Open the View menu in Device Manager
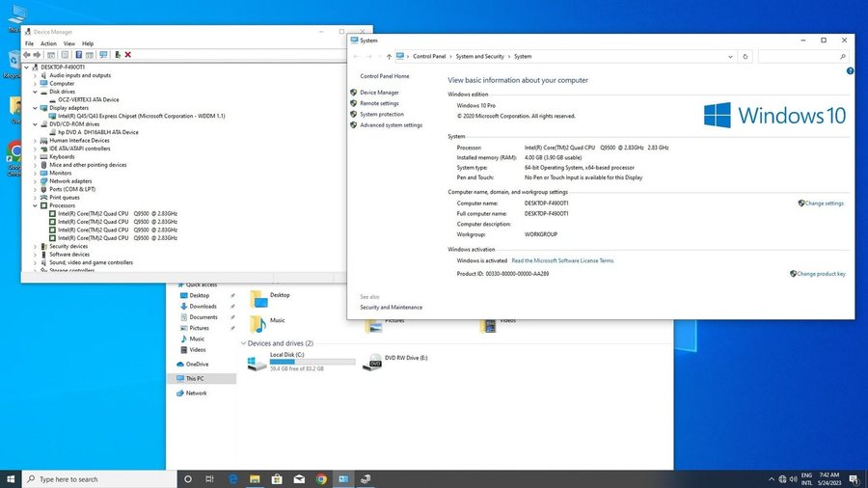 (68, 43)
